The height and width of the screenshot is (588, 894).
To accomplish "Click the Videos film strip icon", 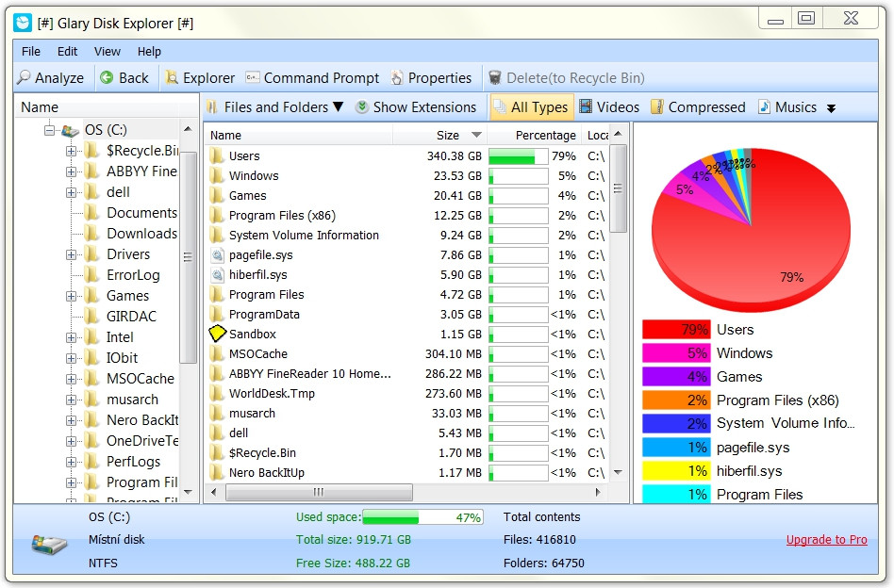I will pyautogui.click(x=586, y=106).
